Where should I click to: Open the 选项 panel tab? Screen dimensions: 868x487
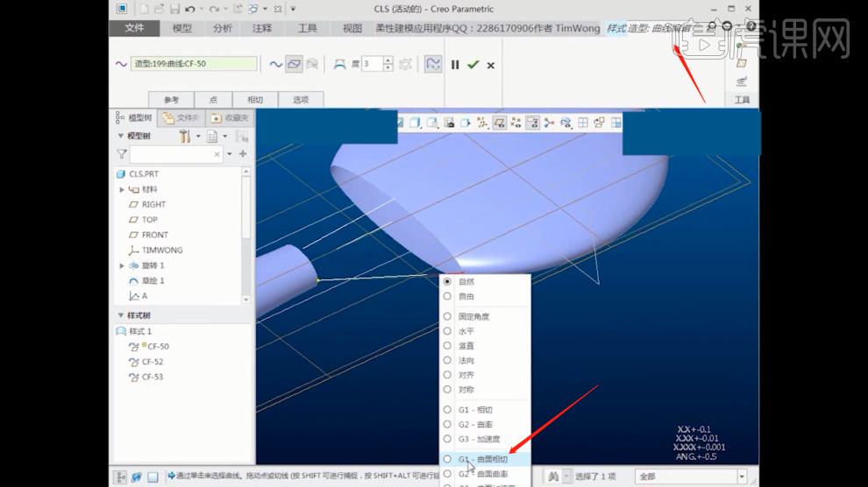pyautogui.click(x=301, y=100)
